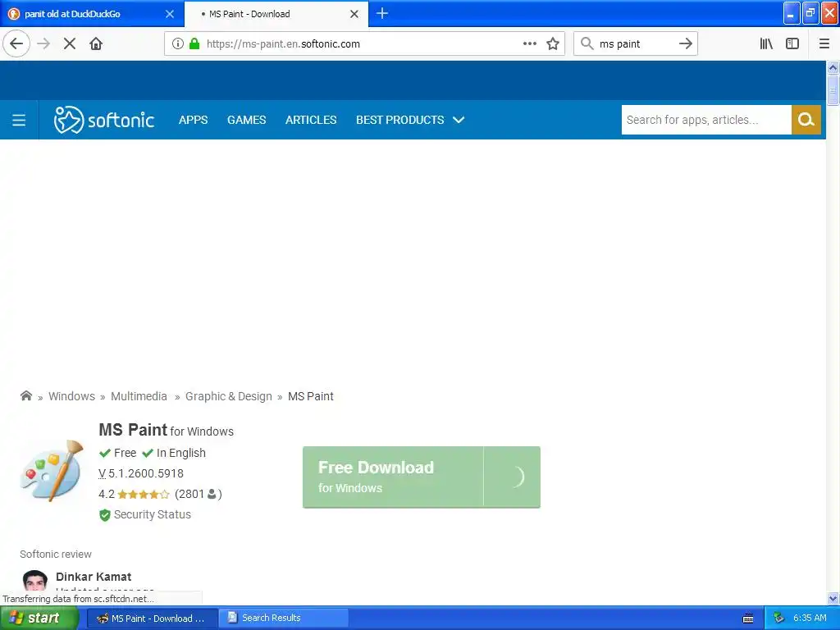
Task: Submit the ms paint search arrow
Action: point(685,43)
